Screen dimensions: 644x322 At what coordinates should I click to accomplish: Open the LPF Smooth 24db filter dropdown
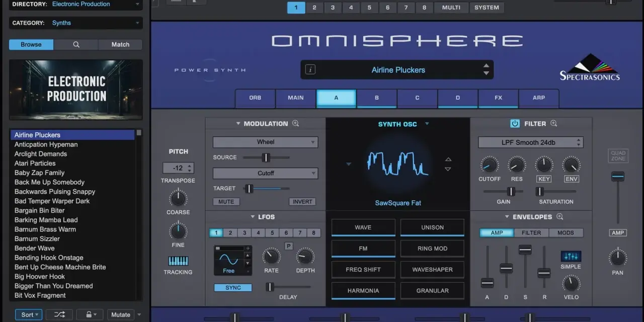click(x=530, y=142)
